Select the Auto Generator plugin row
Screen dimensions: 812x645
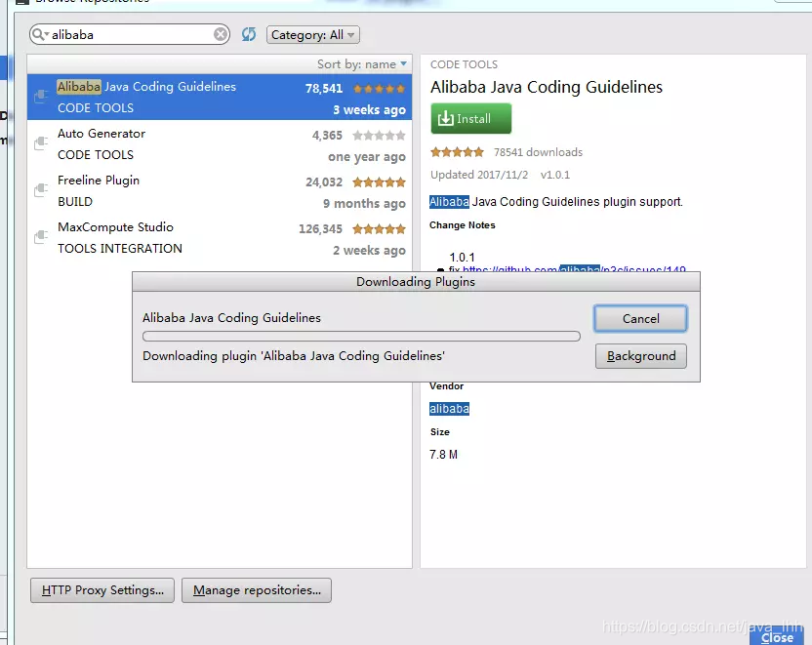coord(220,143)
